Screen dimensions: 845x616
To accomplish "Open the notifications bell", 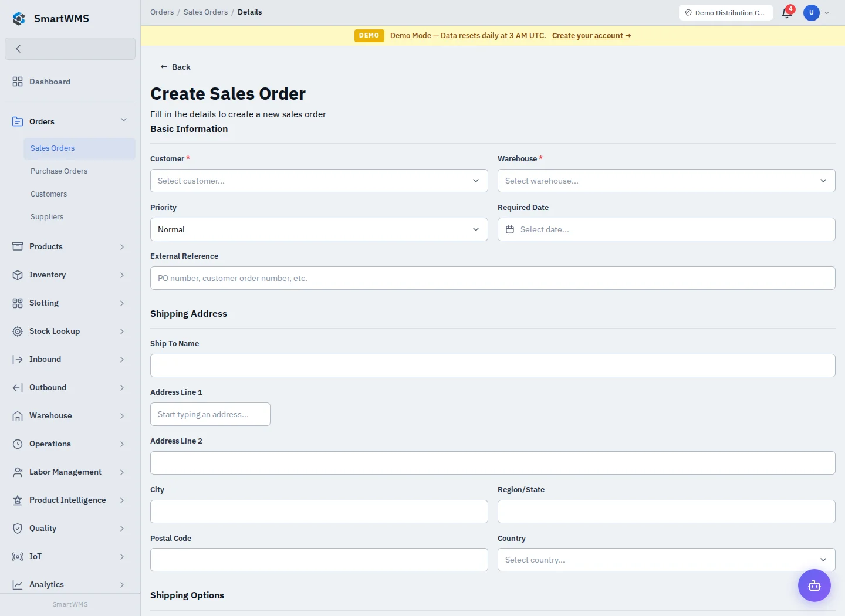I will tap(787, 12).
